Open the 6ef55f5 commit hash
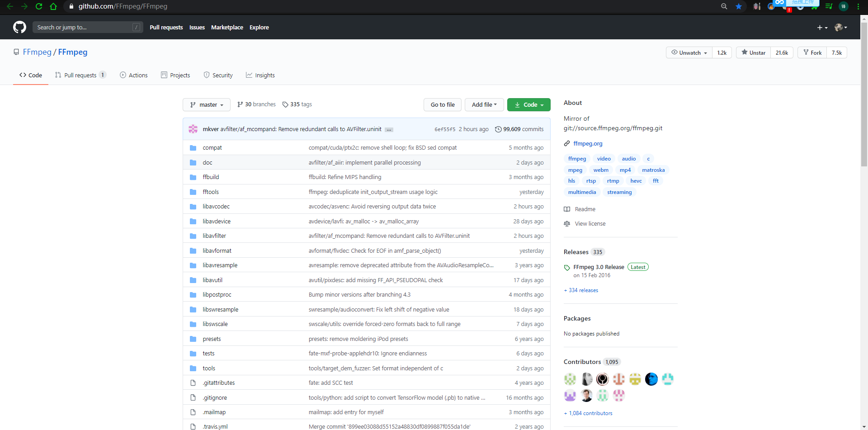868x430 pixels. pyautogui.click(x=445, y=129)
